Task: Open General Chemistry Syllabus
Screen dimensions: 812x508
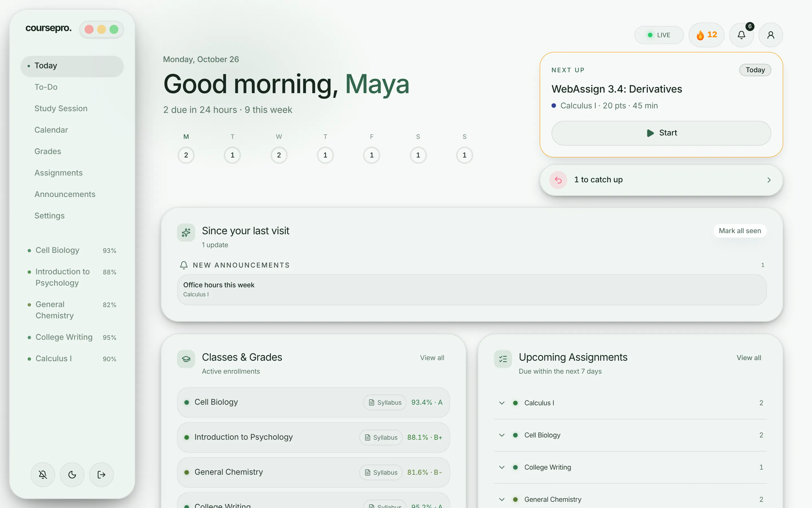Action: tap(381, 472)
